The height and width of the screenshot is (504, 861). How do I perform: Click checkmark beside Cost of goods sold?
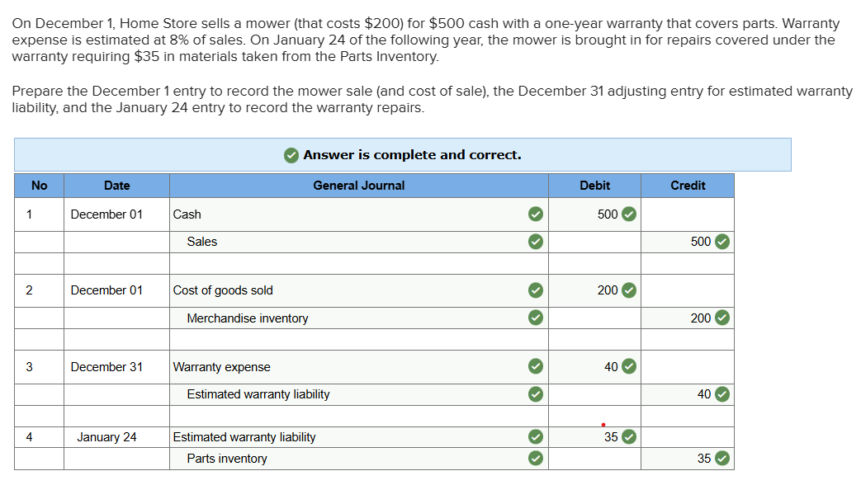click(536, 290)
